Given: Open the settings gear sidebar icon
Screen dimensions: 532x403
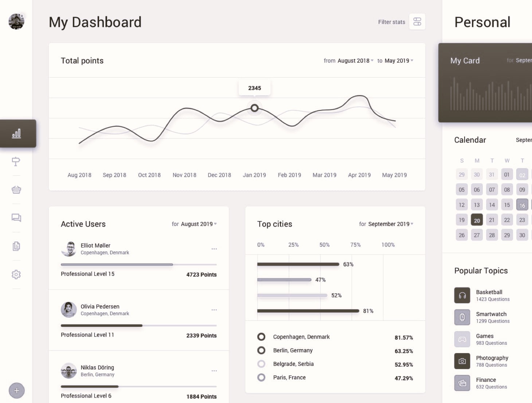Looking at the screenshot, I should (16, 274).
